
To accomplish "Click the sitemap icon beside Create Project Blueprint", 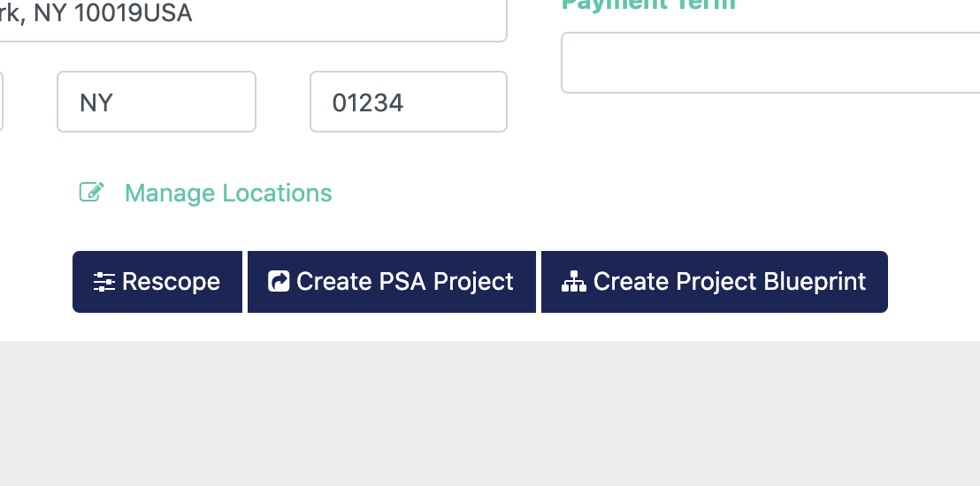I will click(574, 282).
